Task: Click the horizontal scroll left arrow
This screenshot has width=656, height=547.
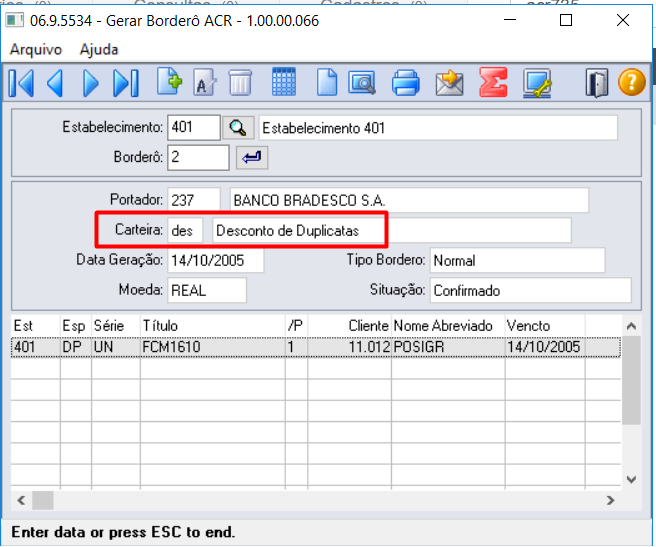Action: point(21,500)
